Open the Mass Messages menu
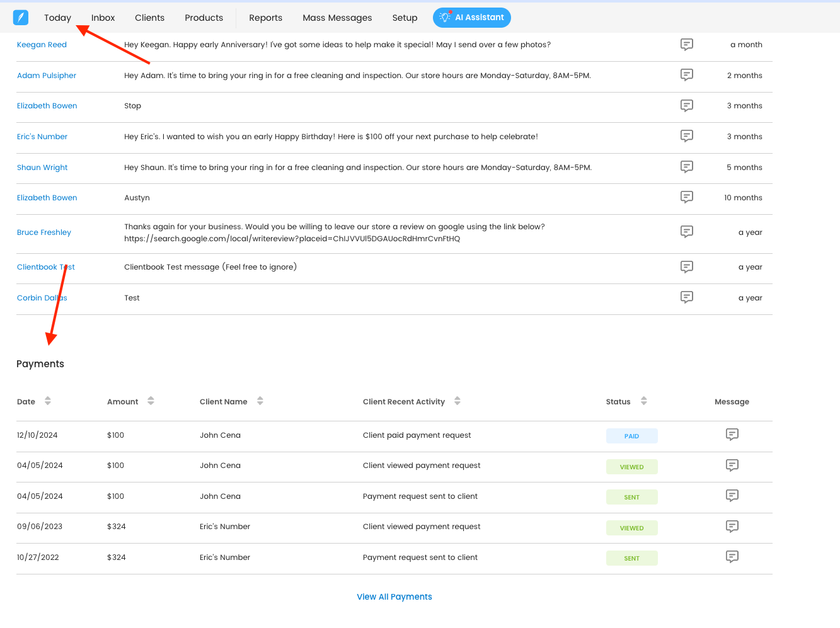This screenshot has width=840, height=628. coord(337,18)
